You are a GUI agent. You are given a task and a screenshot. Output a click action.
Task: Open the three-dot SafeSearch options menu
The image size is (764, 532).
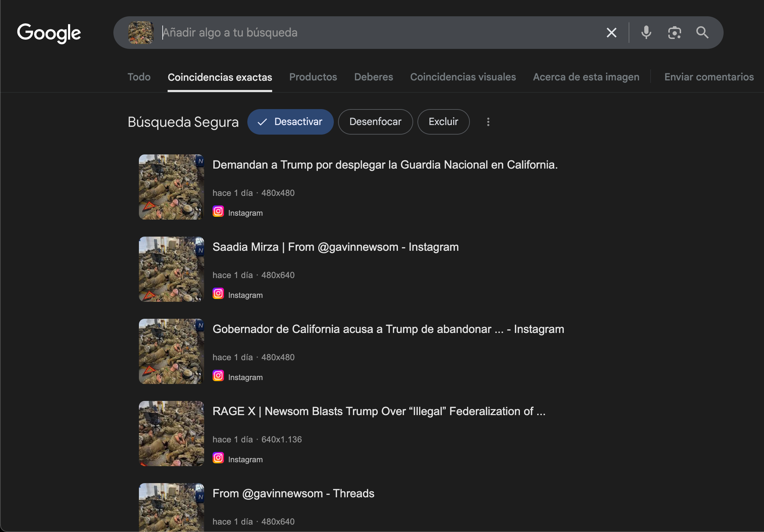coord(488,122)
